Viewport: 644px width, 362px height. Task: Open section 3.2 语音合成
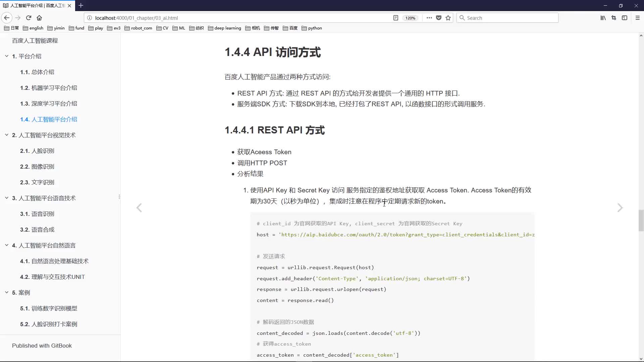[x=37, y=230]
